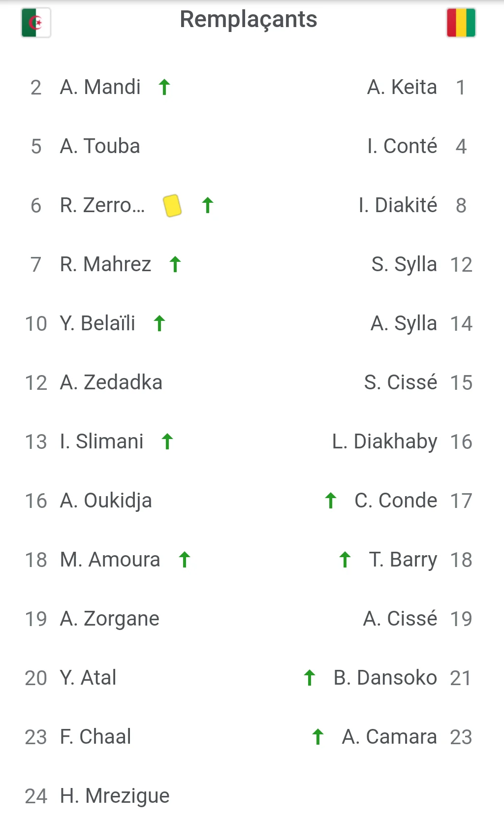504x820 pixels.
Task: Tap the Algeria flag icon
Action: [x=36, y=23]
